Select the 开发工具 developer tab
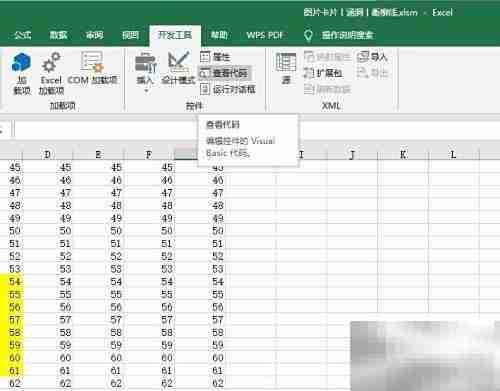The height and width of the screenshot is (391, 500). 175,35
